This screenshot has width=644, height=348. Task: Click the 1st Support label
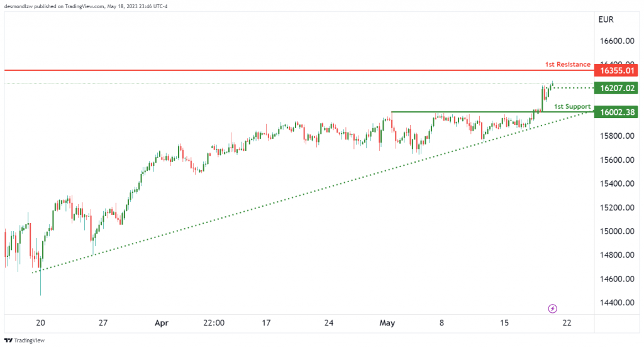[x=572, y=107]
